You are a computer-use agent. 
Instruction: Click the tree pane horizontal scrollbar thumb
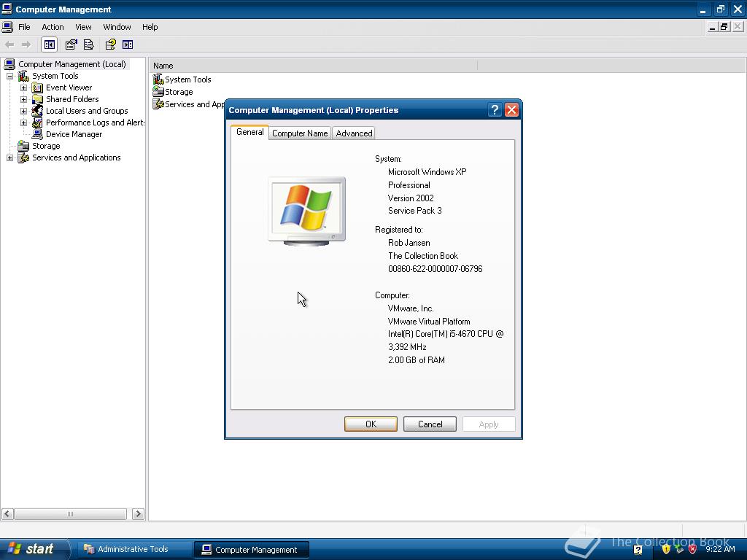(x=71, y=514)
